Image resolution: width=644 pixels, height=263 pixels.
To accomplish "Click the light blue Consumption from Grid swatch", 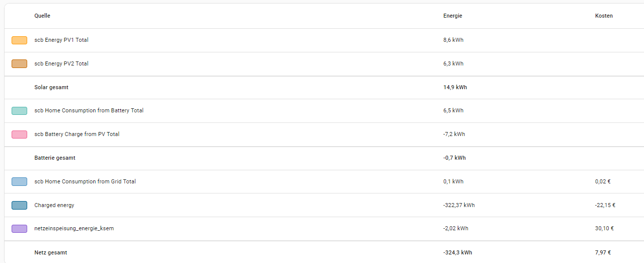I will tap(19, 181).
